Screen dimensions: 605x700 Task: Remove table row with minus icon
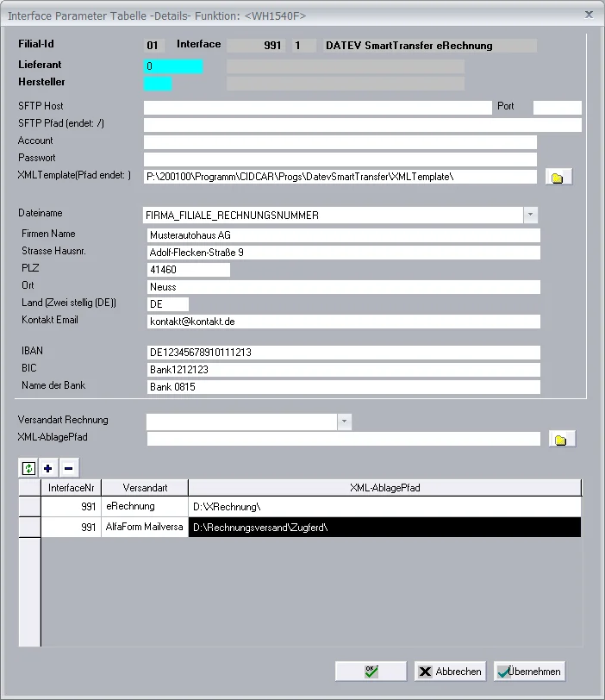point(68,468)
